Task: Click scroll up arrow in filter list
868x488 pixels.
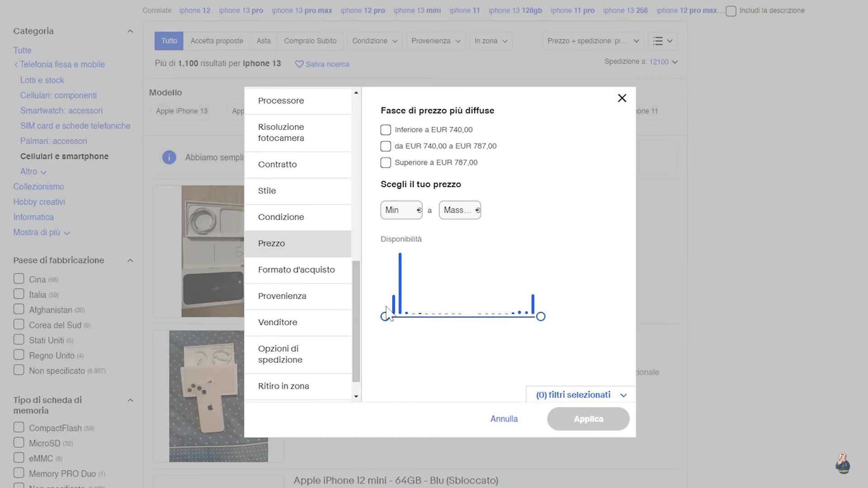Action: point(356,93)
